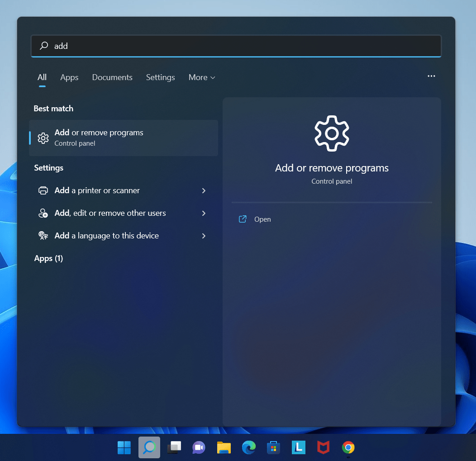Launch Microsoft Edge from the taskbar

pyautogui.click(x=248, y=447)
